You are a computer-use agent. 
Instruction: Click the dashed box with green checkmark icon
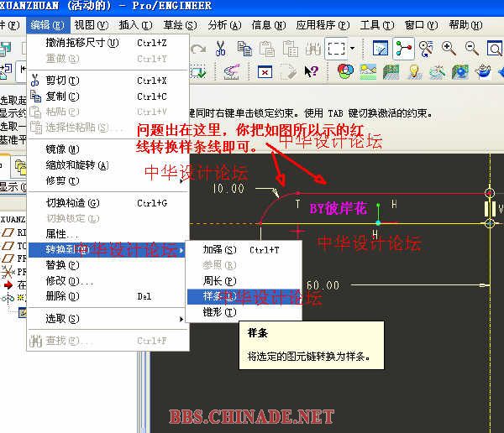198,71
